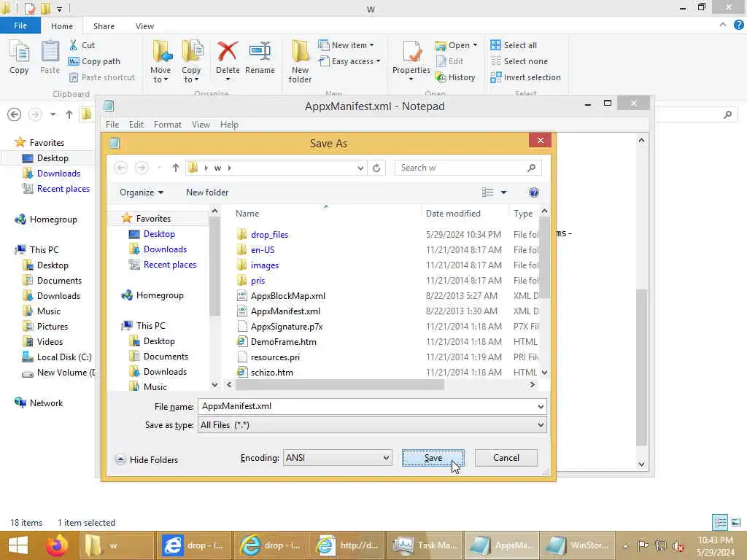Click Select none in the ribbon

[519, 61]
